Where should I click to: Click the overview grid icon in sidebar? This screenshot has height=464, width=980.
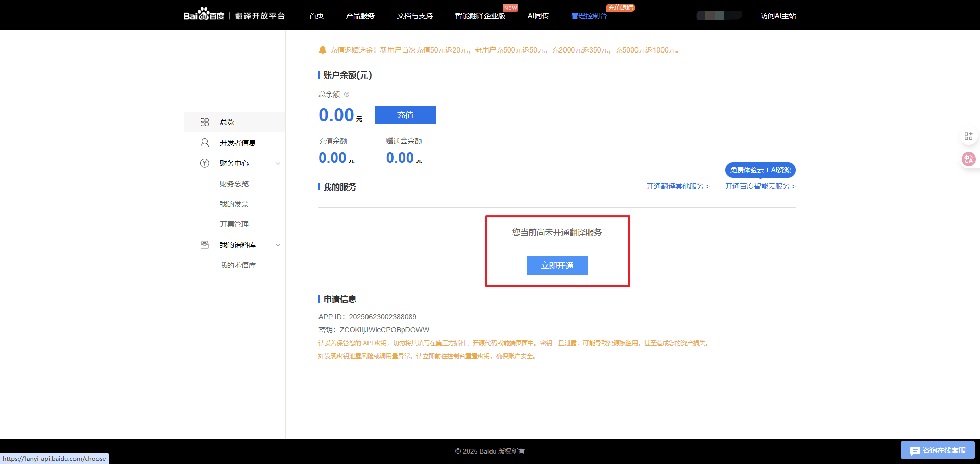point(205,122)
